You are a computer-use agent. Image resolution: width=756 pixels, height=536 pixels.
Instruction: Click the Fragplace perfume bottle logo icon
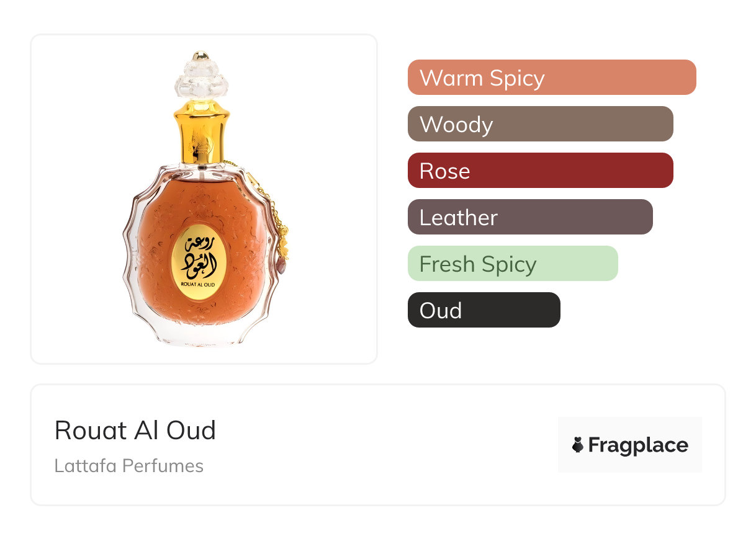[578, 445]
